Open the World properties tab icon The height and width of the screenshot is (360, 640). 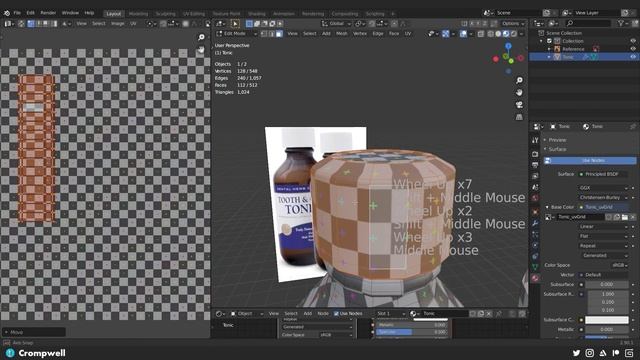[535, 198]
